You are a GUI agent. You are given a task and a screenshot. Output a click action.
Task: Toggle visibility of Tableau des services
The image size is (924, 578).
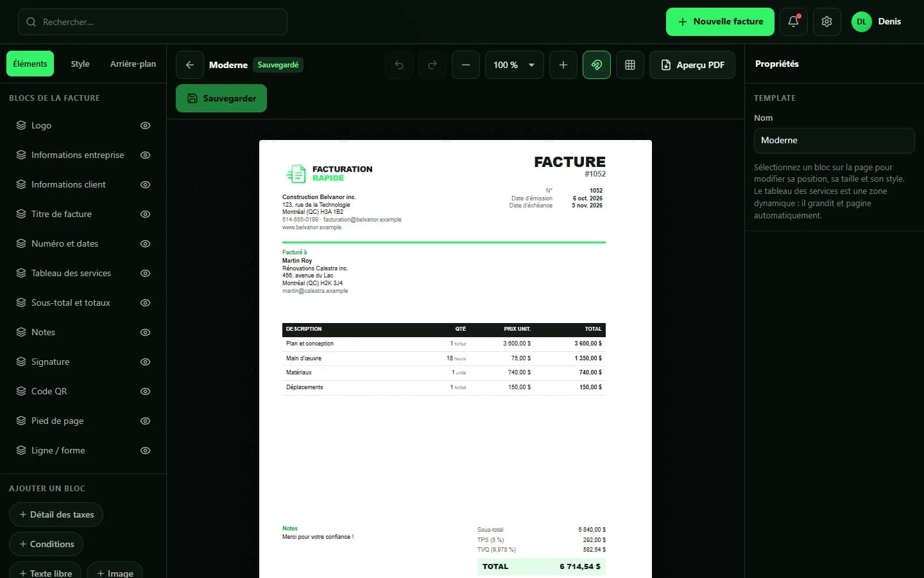tap(145, 273)
